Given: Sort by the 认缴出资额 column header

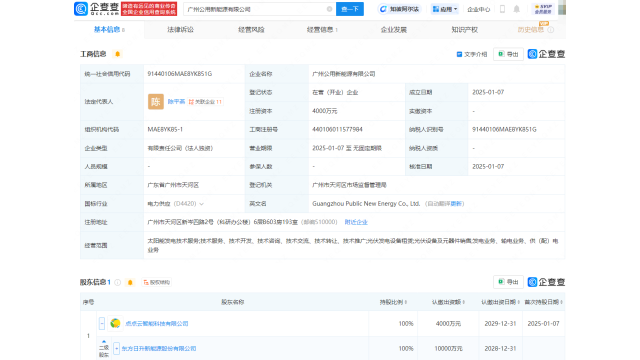Looking at the screenshot, I should (448, 302).
